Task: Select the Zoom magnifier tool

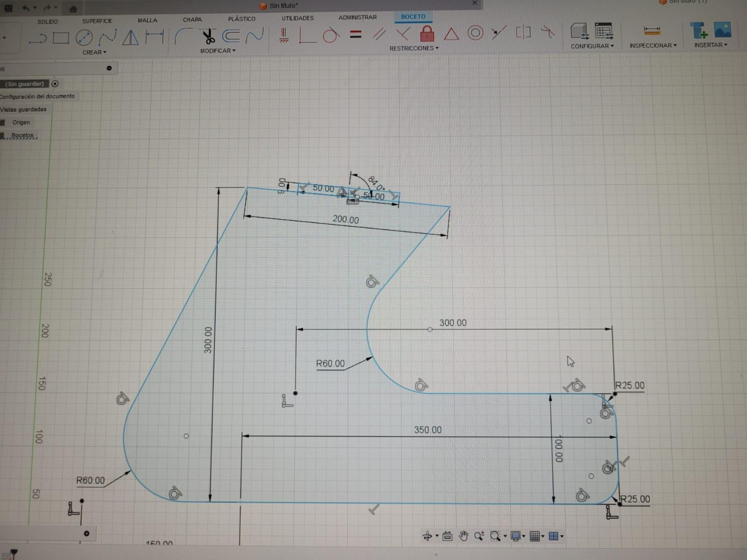Action: [x=479, y=536]
